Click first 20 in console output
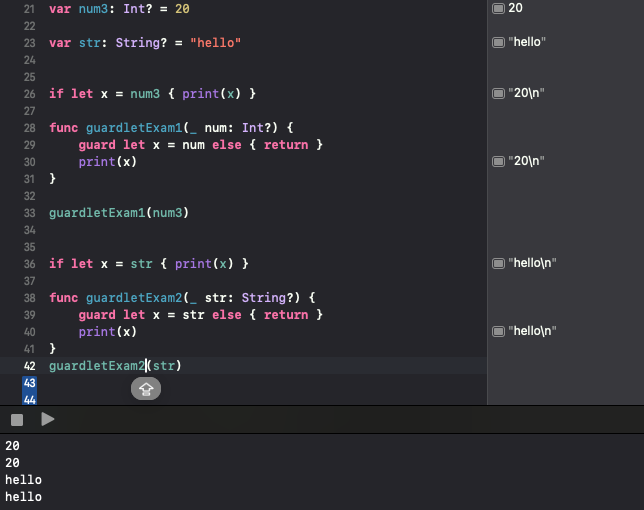644x510 pixels. click(12, 446)
